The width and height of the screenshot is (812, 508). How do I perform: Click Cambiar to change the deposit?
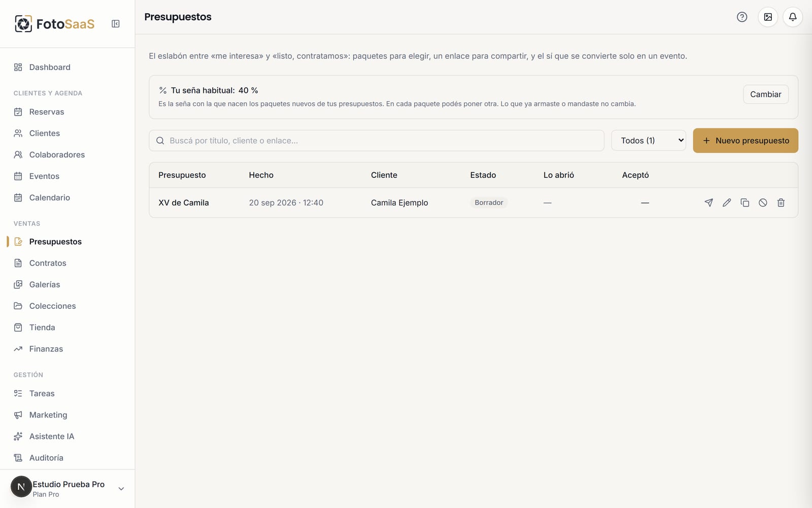coord(766,94)
